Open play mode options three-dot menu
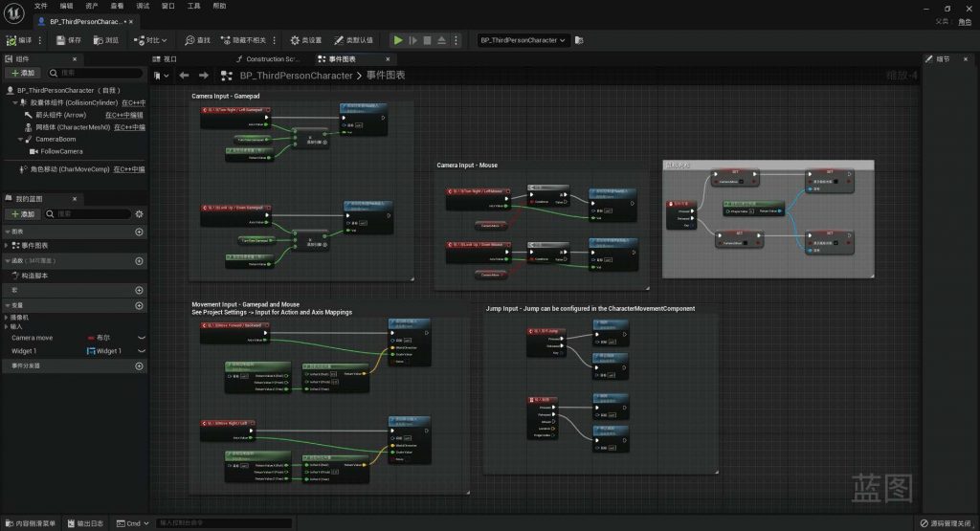This screenshot has height=531, width=980. tap(456, 40)
